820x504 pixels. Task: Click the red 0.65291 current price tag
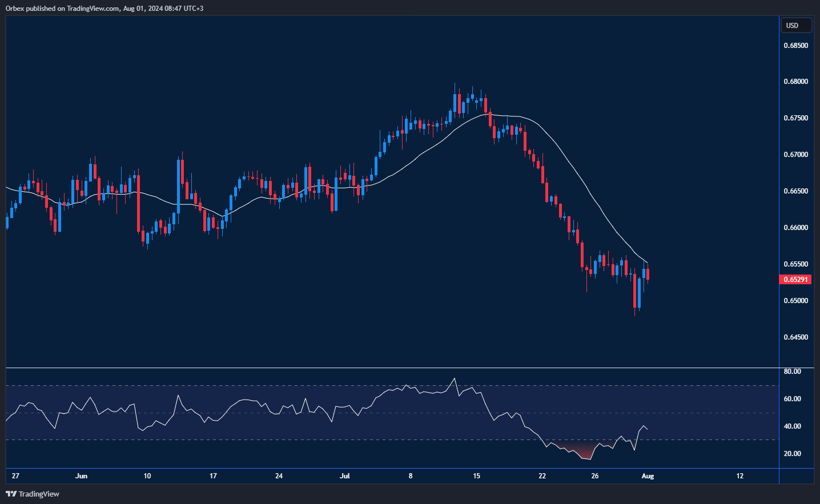[x=795, y=280]
